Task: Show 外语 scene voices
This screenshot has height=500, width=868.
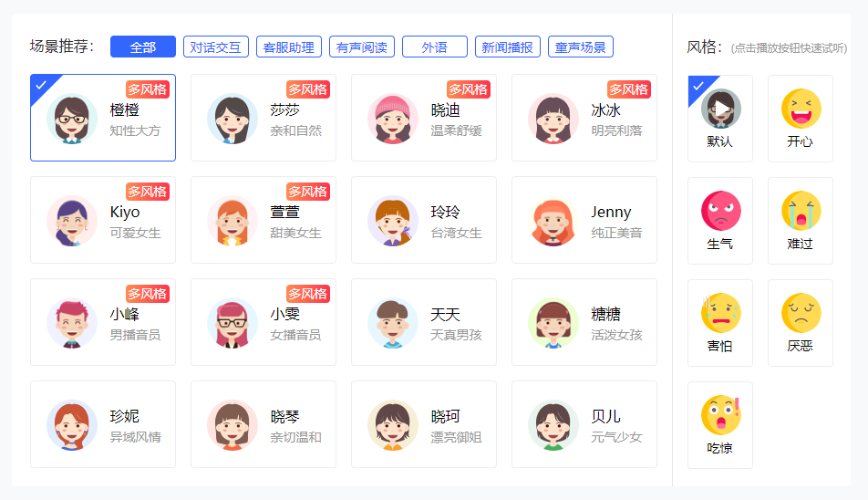Action: (x=435, y=47)
